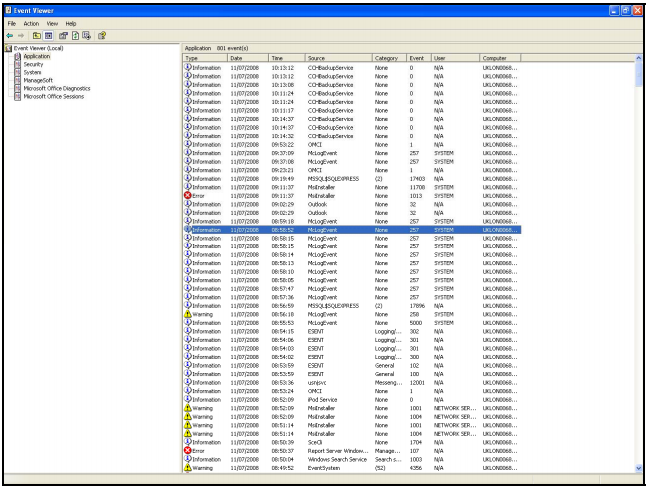
Task: Sort events by the Category column header
Action: pos(388,58)
